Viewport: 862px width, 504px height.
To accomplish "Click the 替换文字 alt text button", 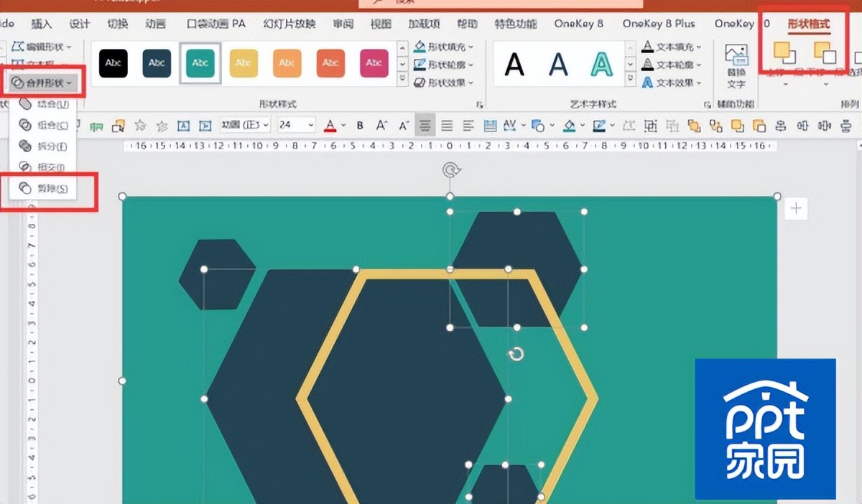I will click(736, 65).
